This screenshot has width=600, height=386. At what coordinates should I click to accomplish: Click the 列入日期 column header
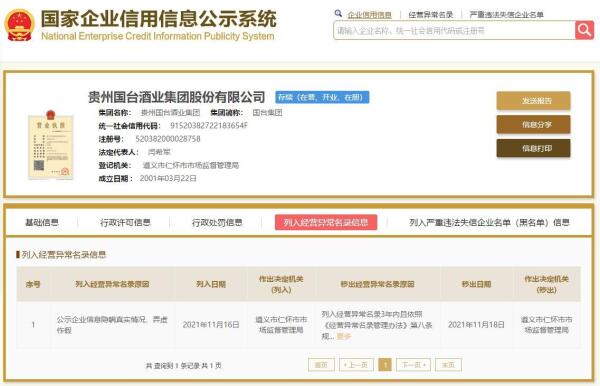pyautogui.click(x=211, y=284)
